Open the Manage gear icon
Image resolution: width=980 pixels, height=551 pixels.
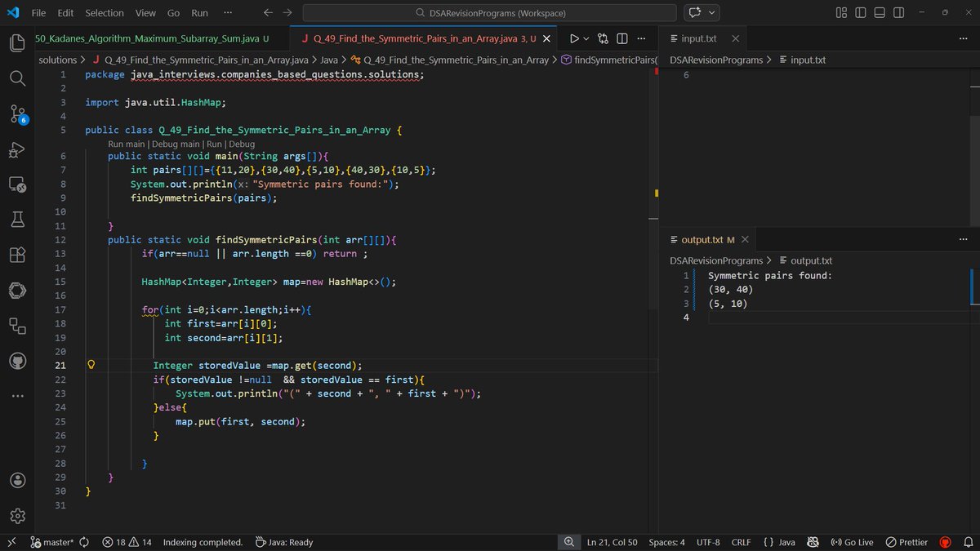coord(18,515)
